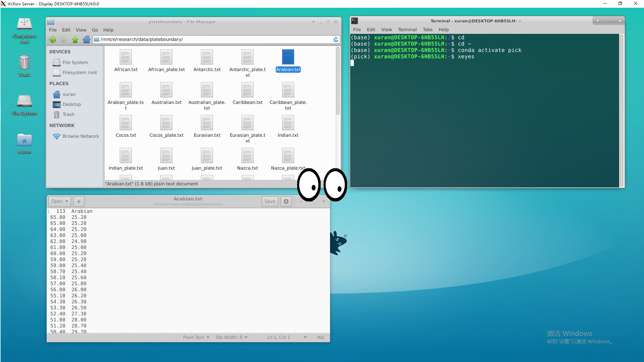Screen dimensions: 644x362
Task: Open the terminal View menu
Action: [x=386, y=29]
